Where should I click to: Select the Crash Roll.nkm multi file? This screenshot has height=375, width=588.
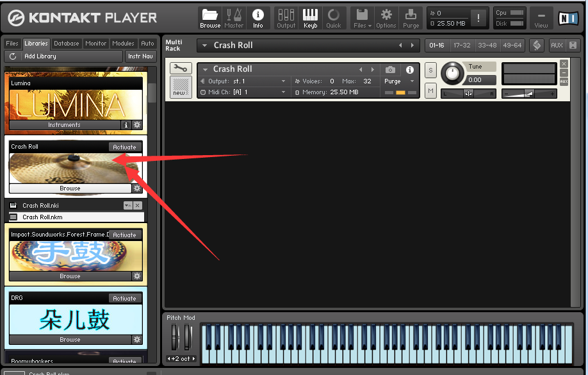76,217
